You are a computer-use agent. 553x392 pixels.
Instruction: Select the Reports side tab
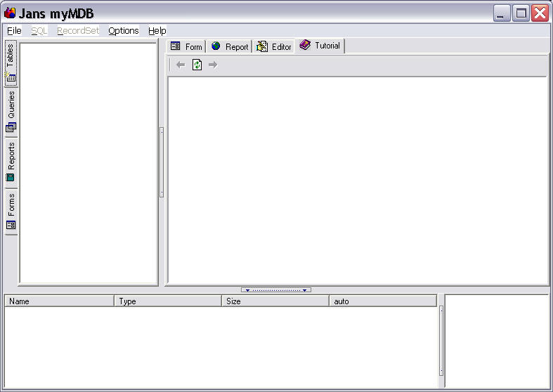click(x=11, y=162)
